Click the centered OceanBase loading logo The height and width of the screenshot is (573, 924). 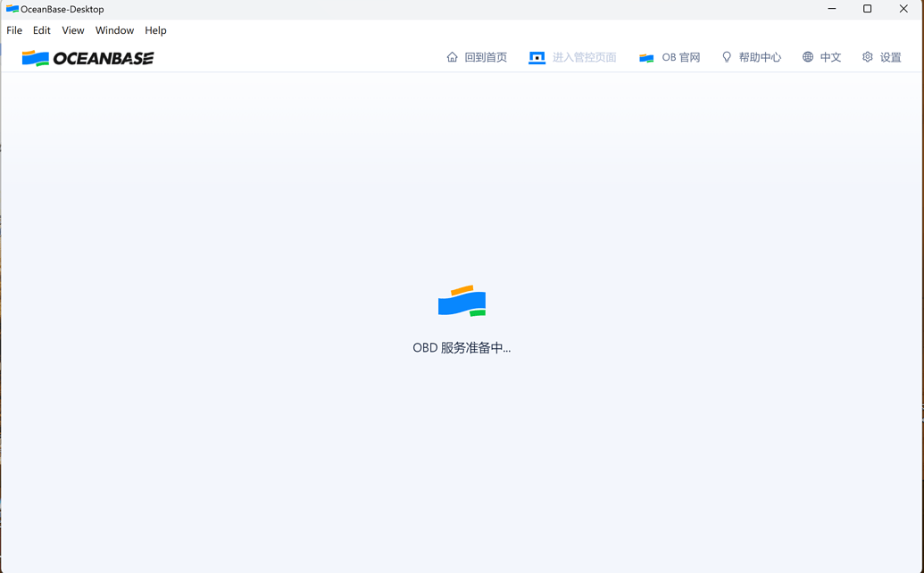(x=462, y=301)
